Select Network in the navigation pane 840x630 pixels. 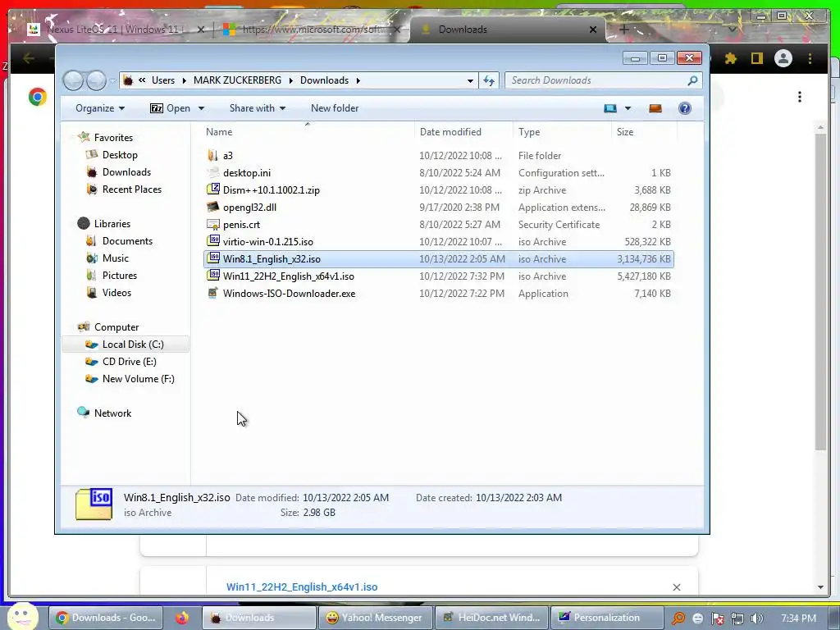[112, 413]
